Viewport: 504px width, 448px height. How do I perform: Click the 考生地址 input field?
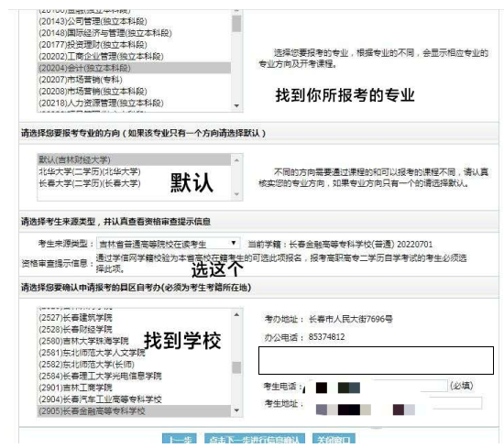pos(394,403)
